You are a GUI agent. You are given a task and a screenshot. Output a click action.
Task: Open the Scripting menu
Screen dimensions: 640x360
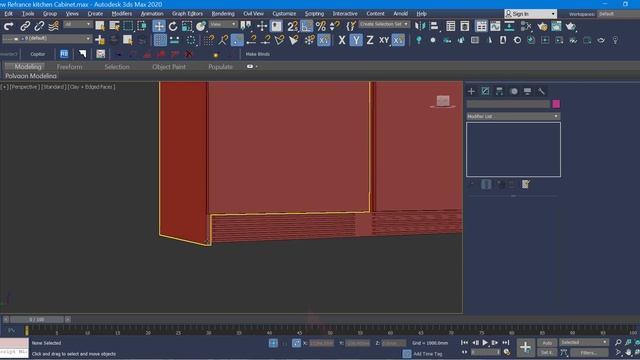coord(314,13)
